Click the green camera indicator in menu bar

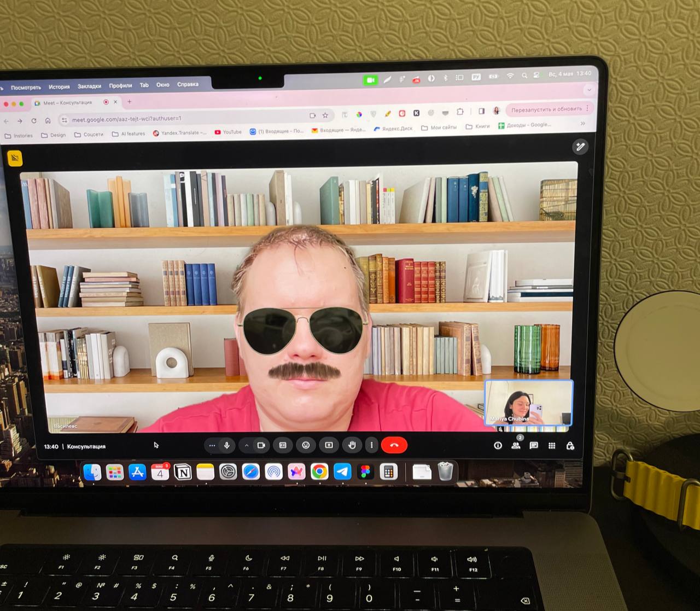(371, 80)
